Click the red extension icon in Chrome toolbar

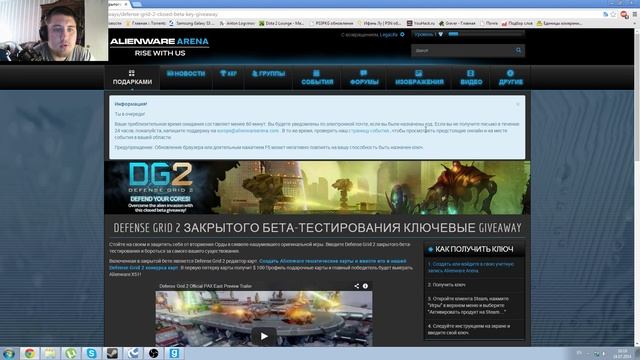(x=624, y=14)
